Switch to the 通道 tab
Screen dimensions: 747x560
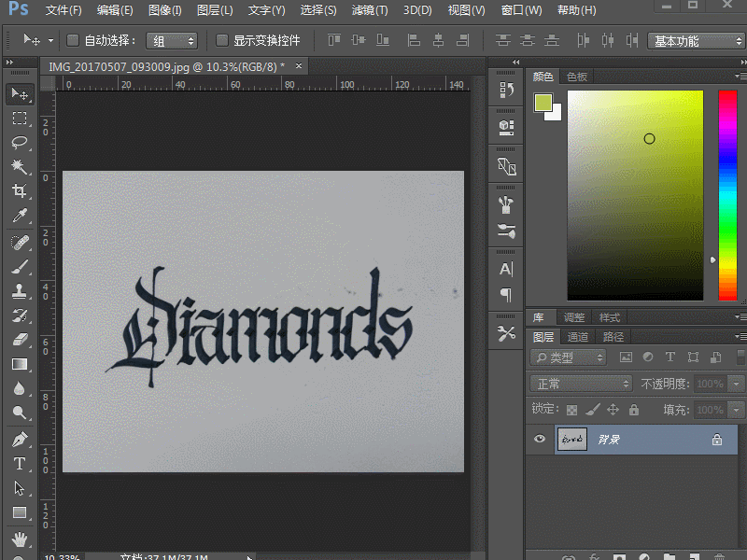click(578, 337)
